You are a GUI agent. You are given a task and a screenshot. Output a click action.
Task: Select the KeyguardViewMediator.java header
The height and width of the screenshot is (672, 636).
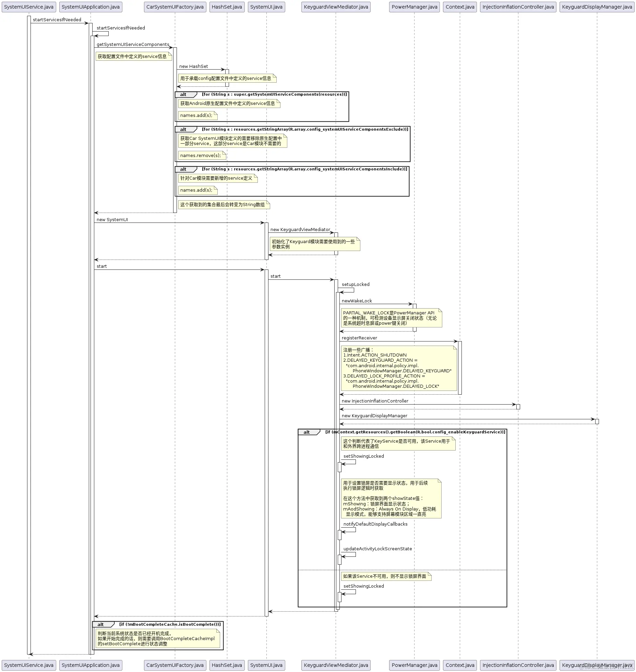(x=336, y=7)
